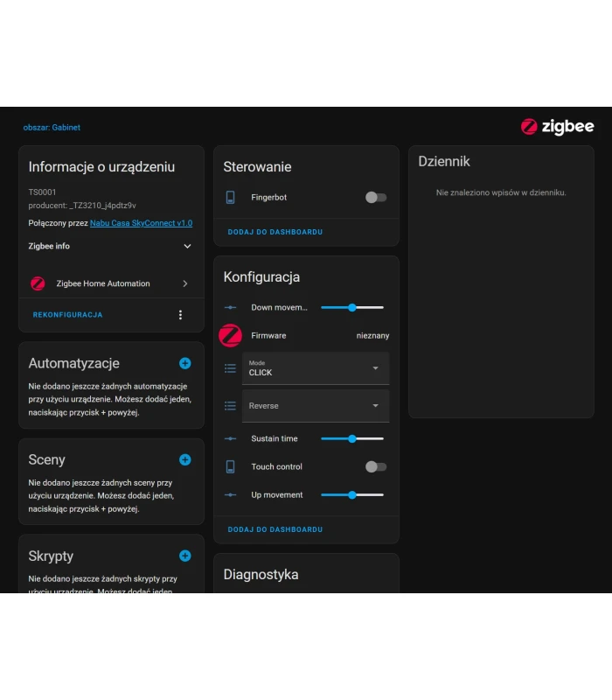Viewport: 612px width, 700px height.
Task: Click the Sustain time label
Action: tap(275, 439)
